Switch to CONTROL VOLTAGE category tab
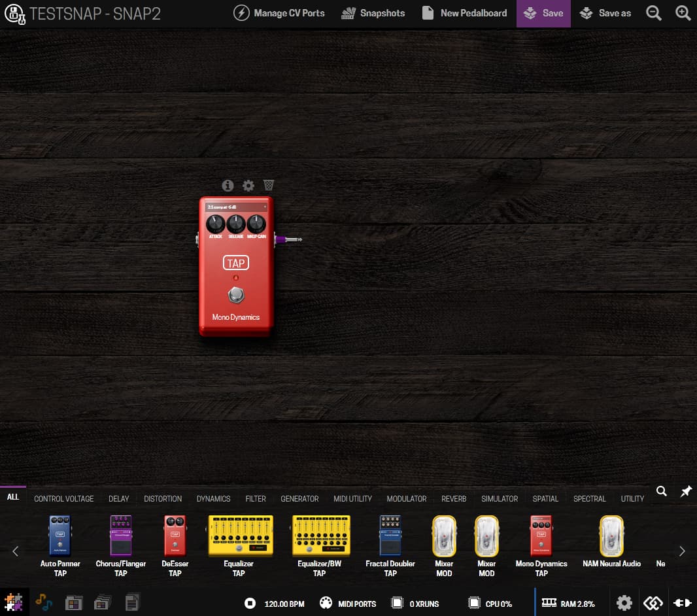 pyautogui.click(x=64, y=499)
